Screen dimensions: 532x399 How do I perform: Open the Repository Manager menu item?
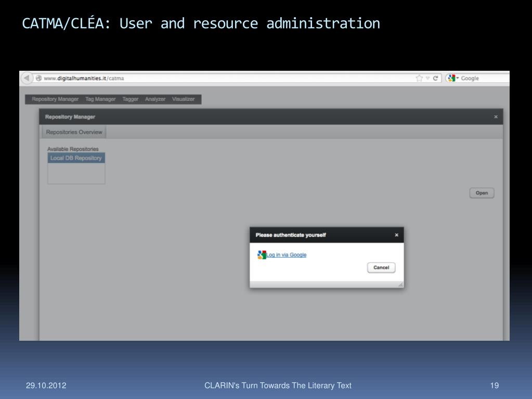pos(55,99)
